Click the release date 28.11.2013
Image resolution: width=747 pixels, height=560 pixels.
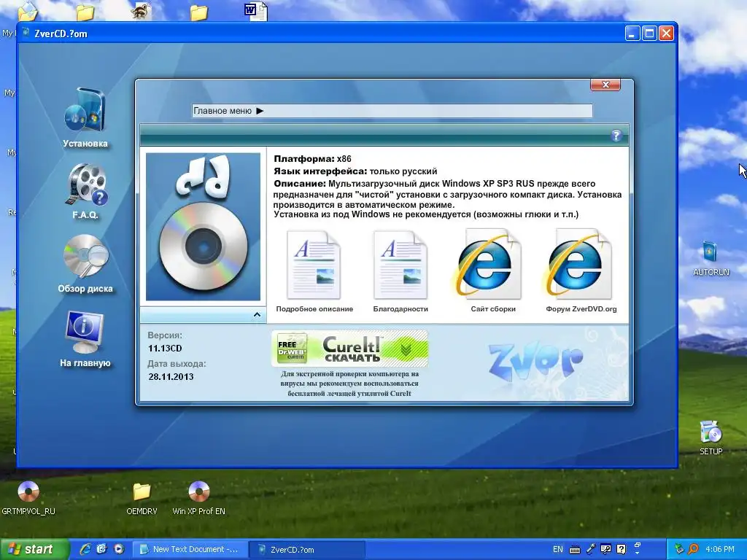click(x=171, y=377)
